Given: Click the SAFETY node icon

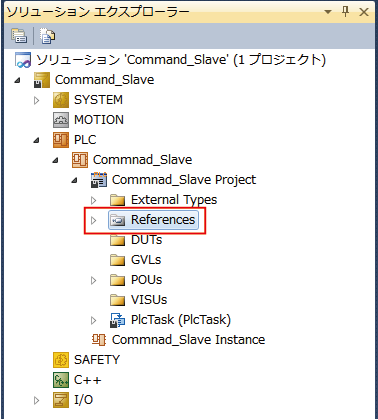Looking at the screenshot, I should [x=61, y=360].
